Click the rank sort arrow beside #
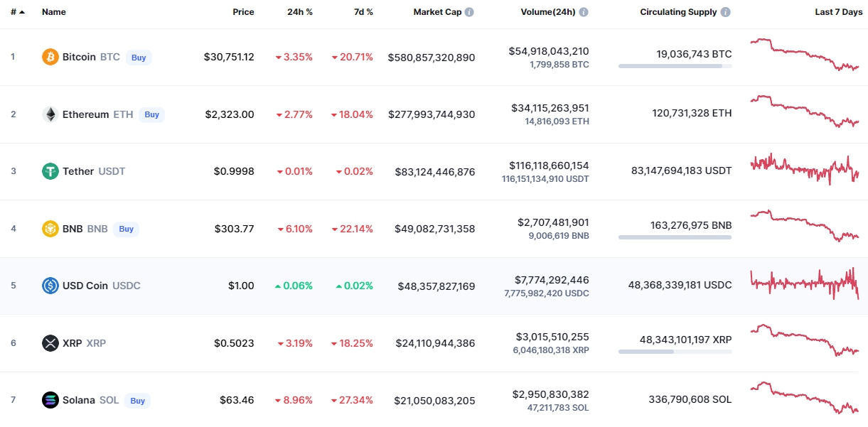868x427 pixels. (22, 12)
